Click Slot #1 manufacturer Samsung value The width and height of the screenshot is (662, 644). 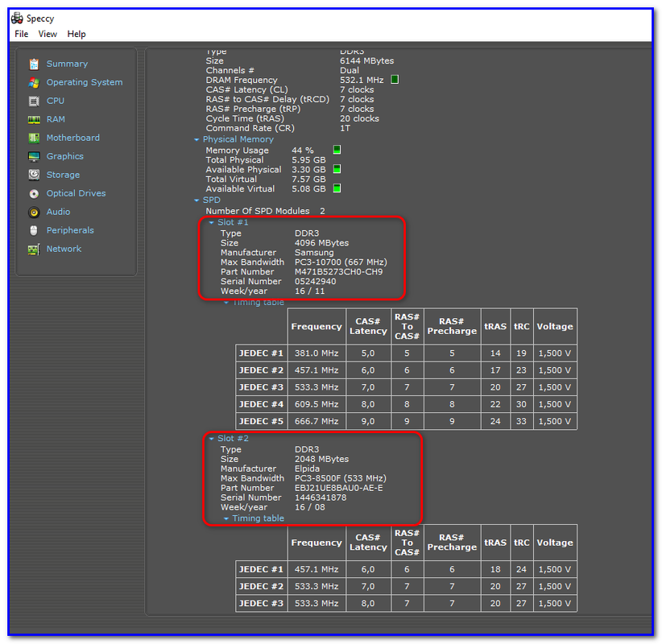click(314, 253)
